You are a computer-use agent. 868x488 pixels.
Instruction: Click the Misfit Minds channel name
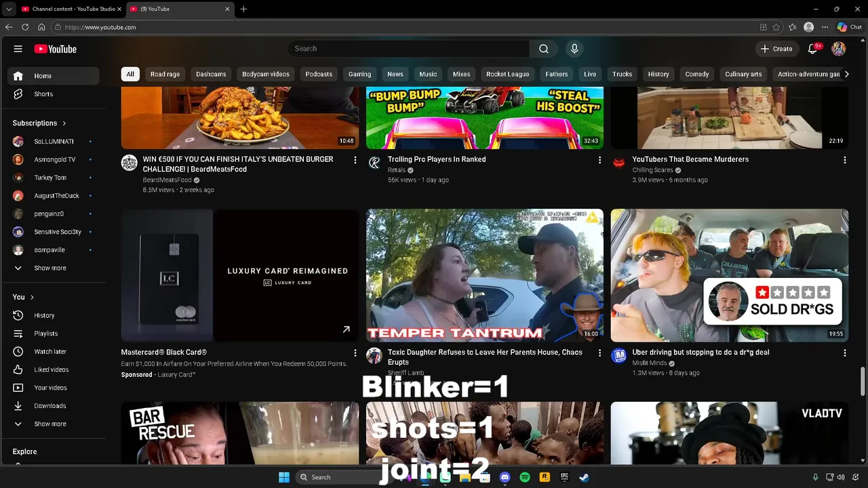[650, 363]
